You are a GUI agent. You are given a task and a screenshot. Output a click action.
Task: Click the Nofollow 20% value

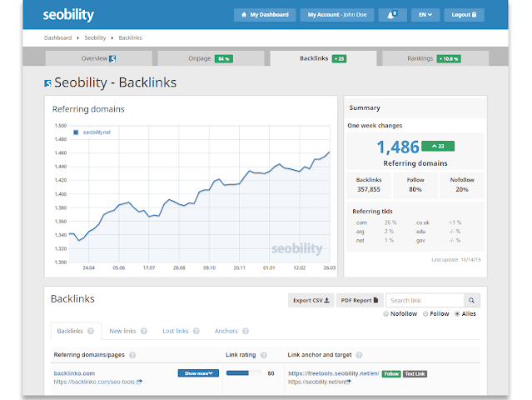[x=462, y=189]
